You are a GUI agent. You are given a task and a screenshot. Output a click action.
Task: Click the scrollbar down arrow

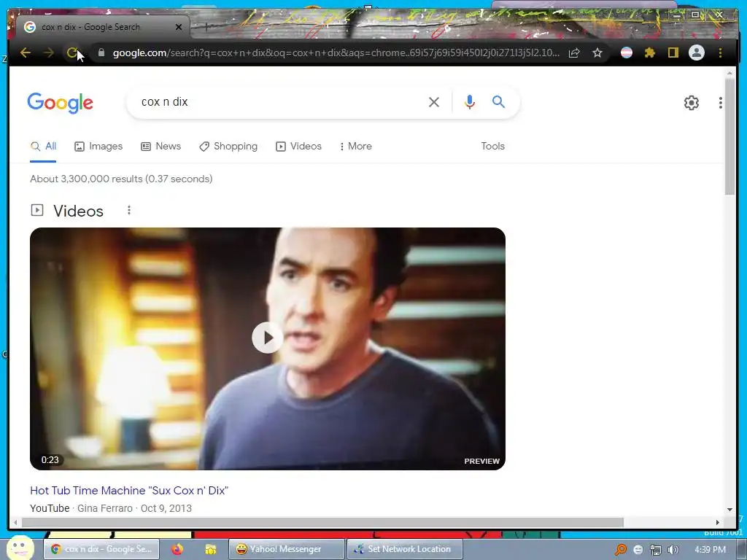tap(729, 510)
